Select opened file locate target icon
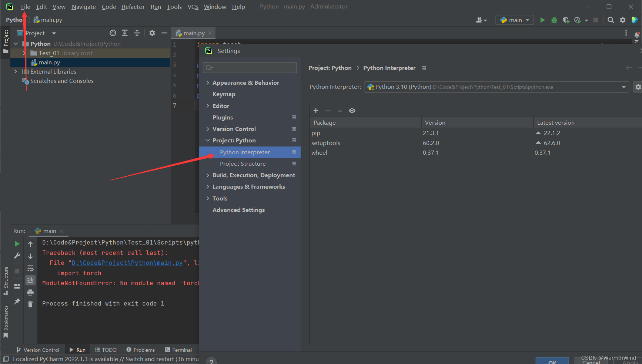Viewport: 642px width, 364px height. [x=113, y=33]
